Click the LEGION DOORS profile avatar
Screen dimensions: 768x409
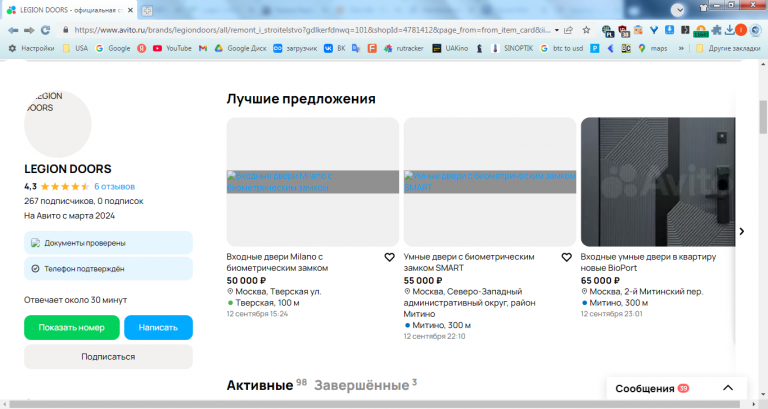(58, 124)
